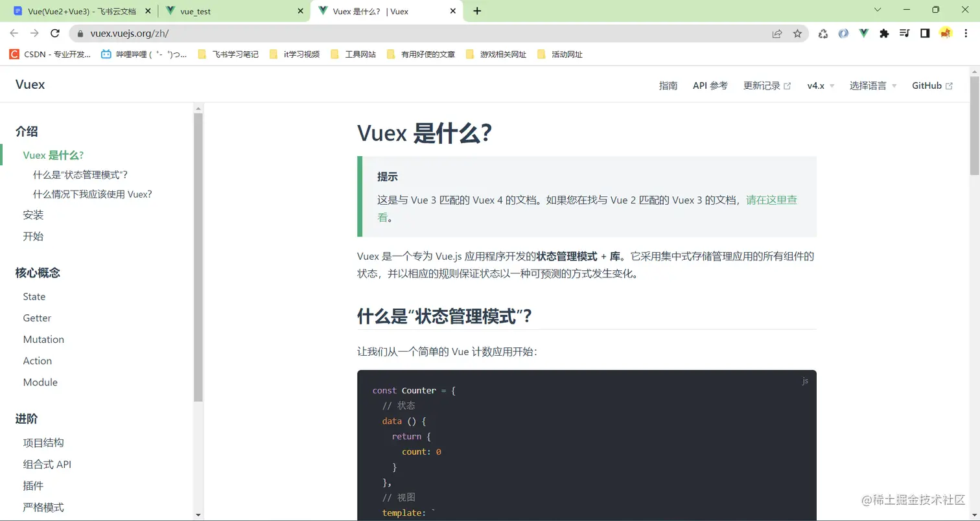The width and height of the screenshot is (980, 521).
Task: Bookmark this page with the star icon
Action: click(x=797, y=34)
